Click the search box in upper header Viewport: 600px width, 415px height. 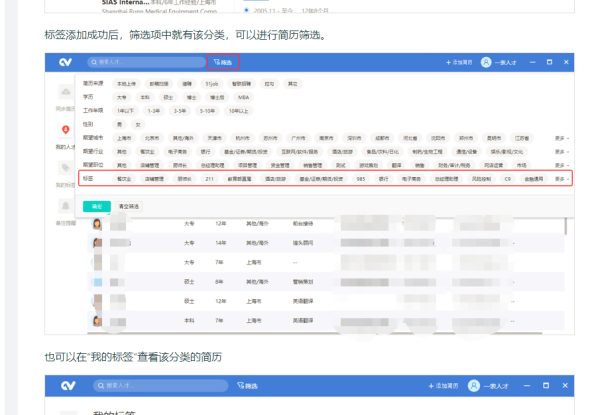tap(150, 62)
